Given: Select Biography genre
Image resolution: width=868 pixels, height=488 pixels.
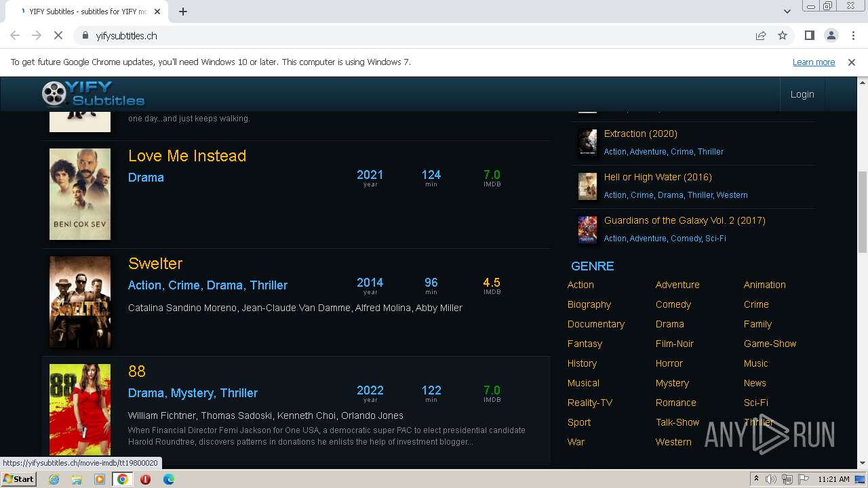Looking at the screenshot, I should 589,304.
